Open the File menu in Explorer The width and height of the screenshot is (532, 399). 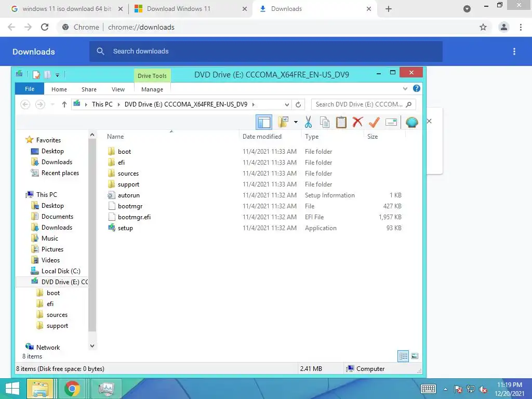point(30,89)
